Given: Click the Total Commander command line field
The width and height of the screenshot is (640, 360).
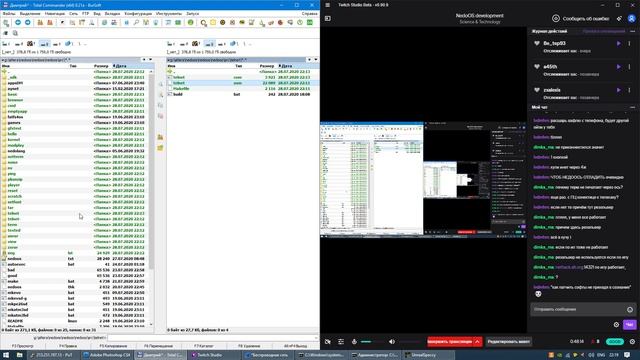Looking at the screenshot, I should click(212, 338).
